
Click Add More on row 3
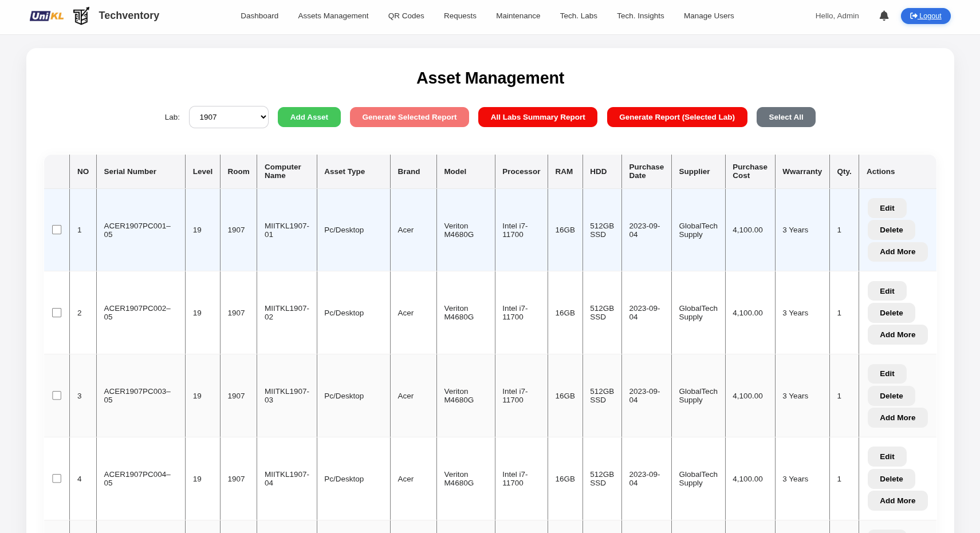pos(898,417)
